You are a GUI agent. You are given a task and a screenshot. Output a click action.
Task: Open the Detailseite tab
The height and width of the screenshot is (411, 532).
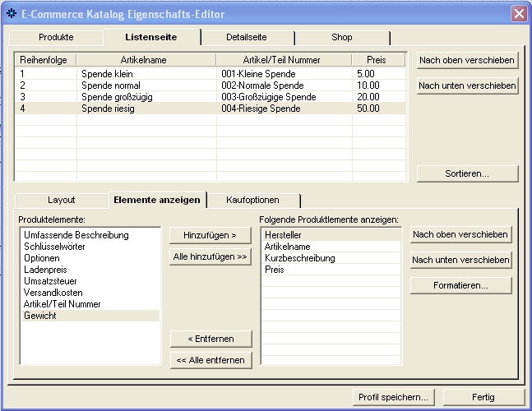(x=246, y=37)
